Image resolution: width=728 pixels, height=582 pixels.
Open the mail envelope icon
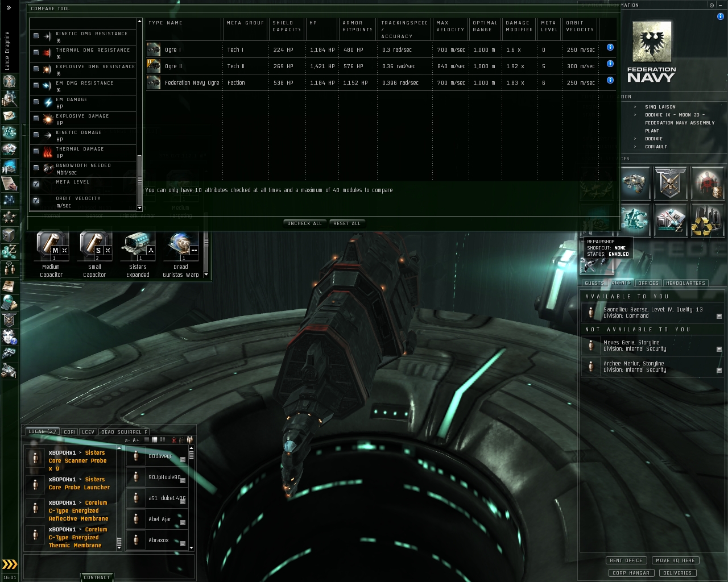(x=9, y=116)
